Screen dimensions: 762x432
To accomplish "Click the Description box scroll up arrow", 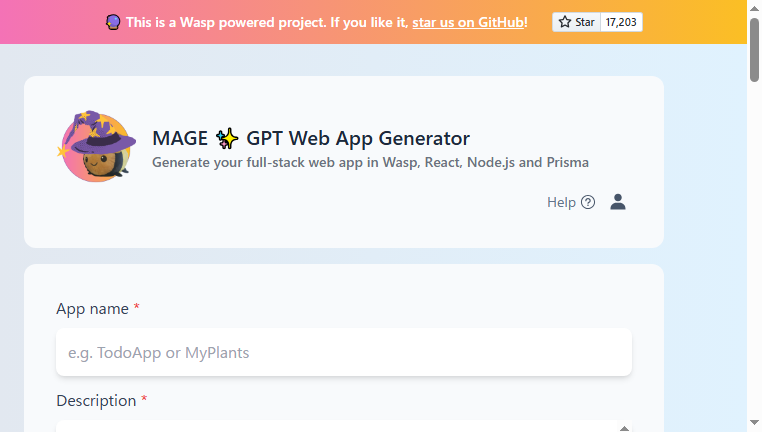I will click(624, 428).
